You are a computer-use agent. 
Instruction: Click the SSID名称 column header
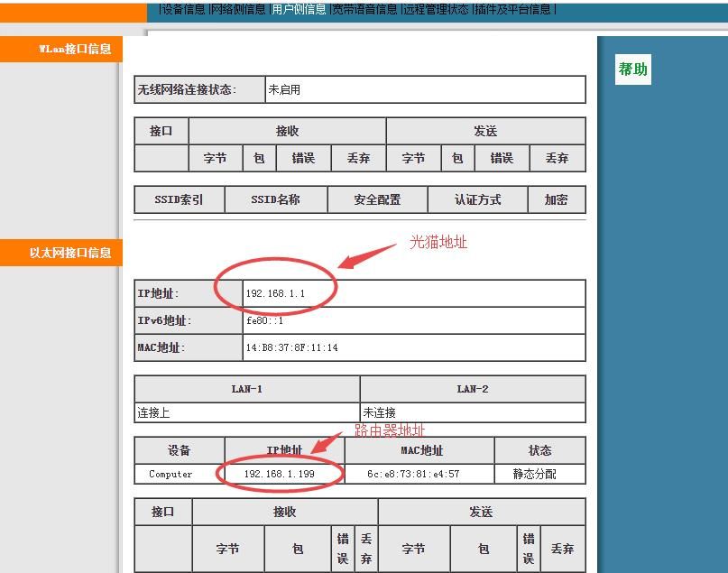276,199
